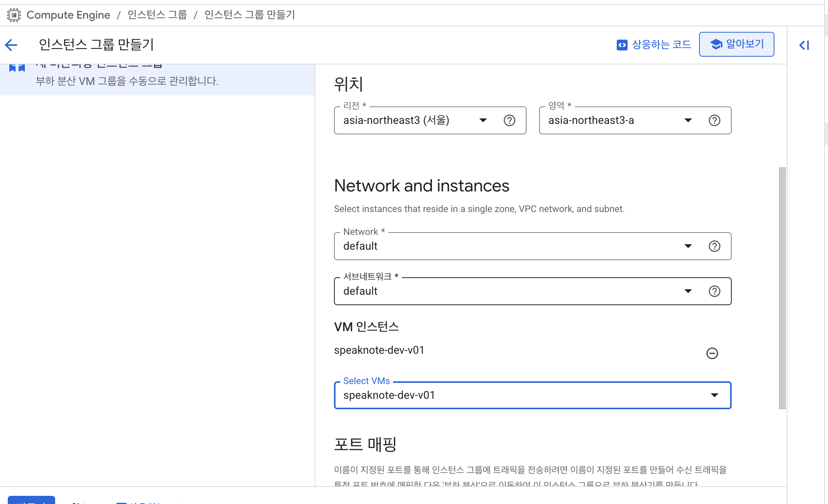Expand the 서브네트워크 default dropdown
The height and width of the screenshot is (504, 828).
point(688,291)
